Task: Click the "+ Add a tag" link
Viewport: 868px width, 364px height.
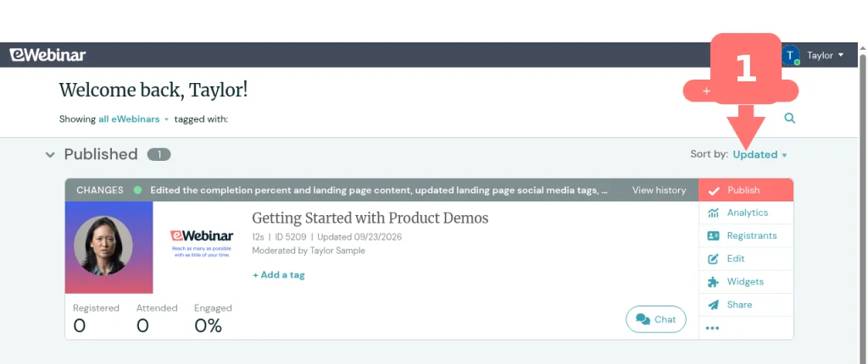Action: (278, 275)
